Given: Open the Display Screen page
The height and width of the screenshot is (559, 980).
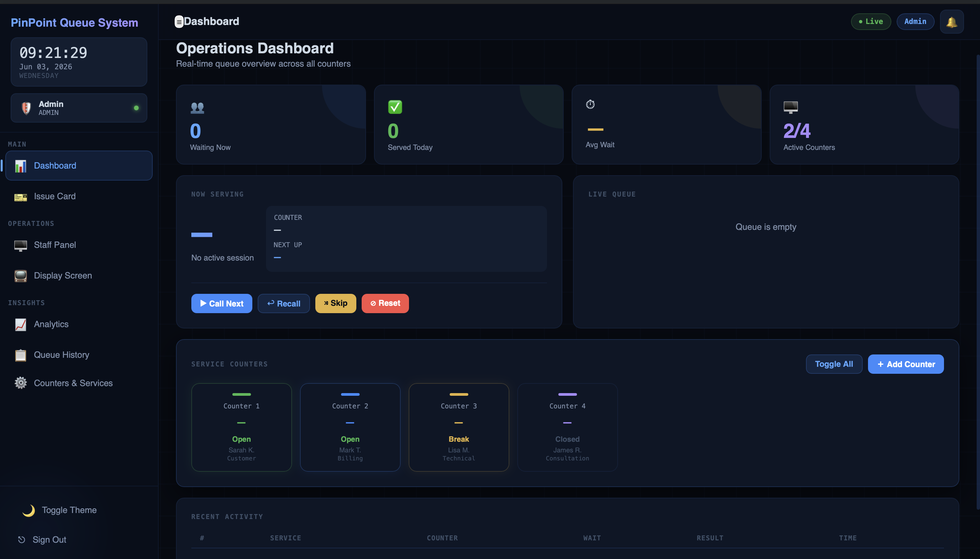Looking at the screenshot, I should tap(79, 276).
